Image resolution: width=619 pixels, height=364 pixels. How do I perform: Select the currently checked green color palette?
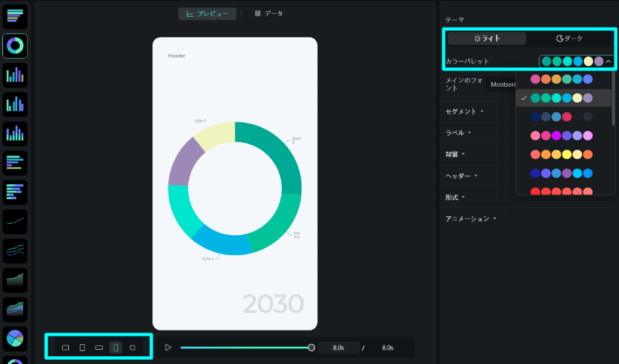pos(563,97)
